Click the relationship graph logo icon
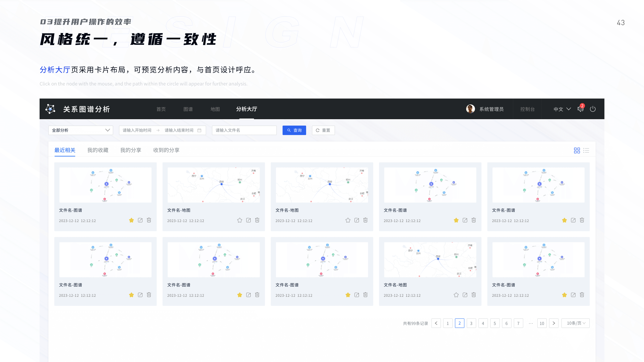The image size is (644, 362). coord(50,109)
